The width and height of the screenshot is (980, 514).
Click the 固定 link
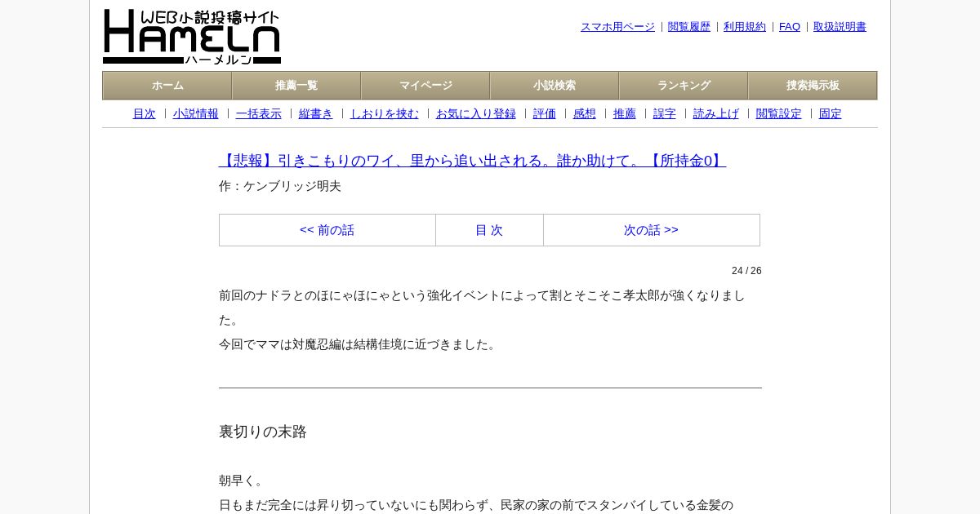click(x=831, y=114)
